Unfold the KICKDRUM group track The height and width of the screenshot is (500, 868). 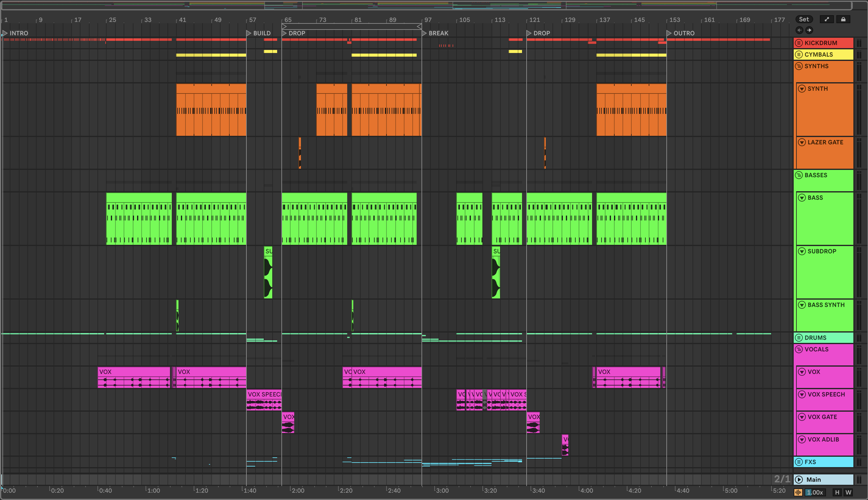[x=799, y=43]
